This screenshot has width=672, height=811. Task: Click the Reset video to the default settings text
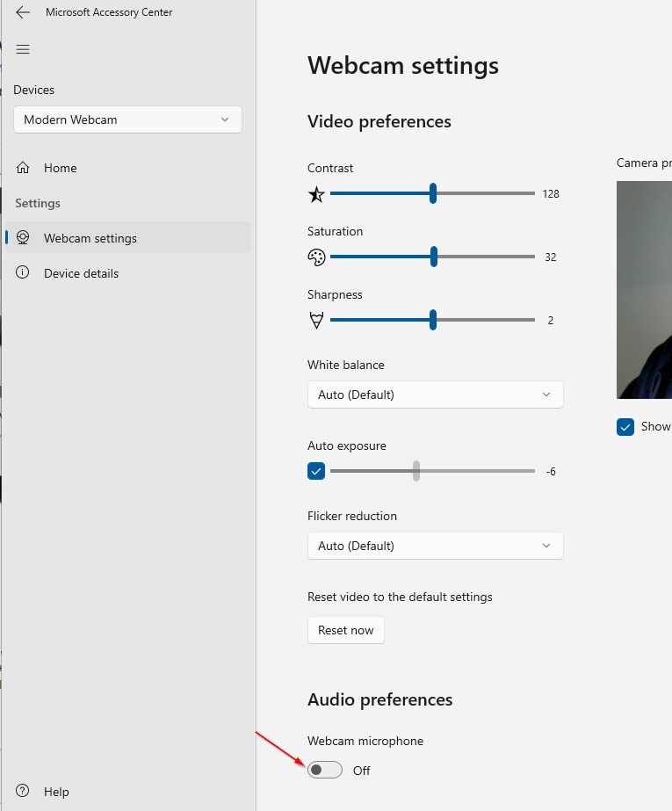point(400,597)
